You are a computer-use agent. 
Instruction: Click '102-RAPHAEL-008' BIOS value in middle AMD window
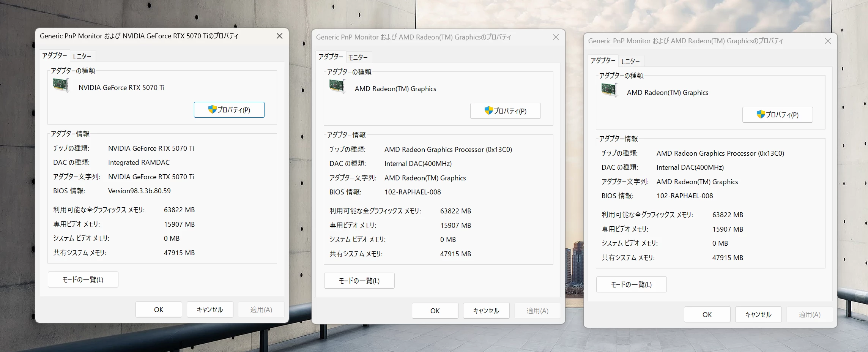click(413, 192)
